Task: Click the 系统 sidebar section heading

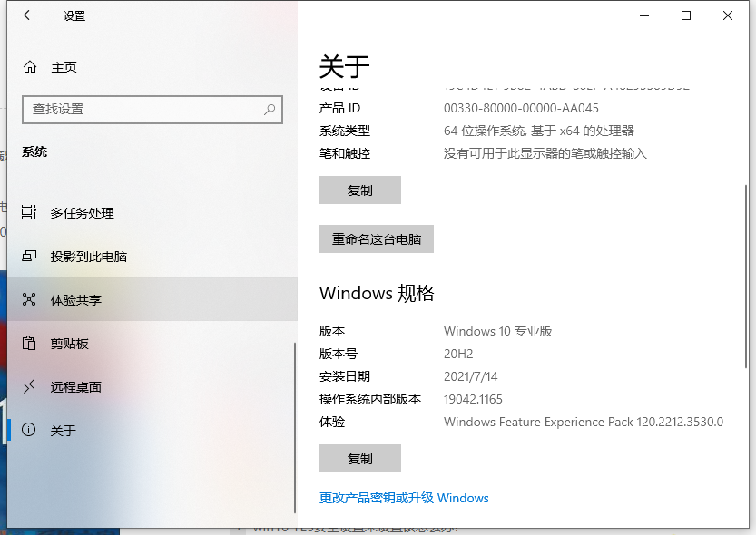Action: click(x=34, y=152)
